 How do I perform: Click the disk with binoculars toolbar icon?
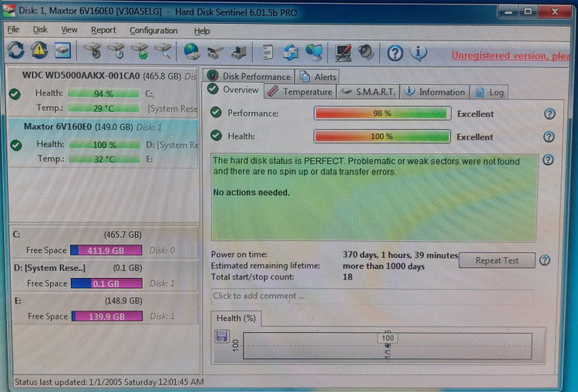click(215, 52)
